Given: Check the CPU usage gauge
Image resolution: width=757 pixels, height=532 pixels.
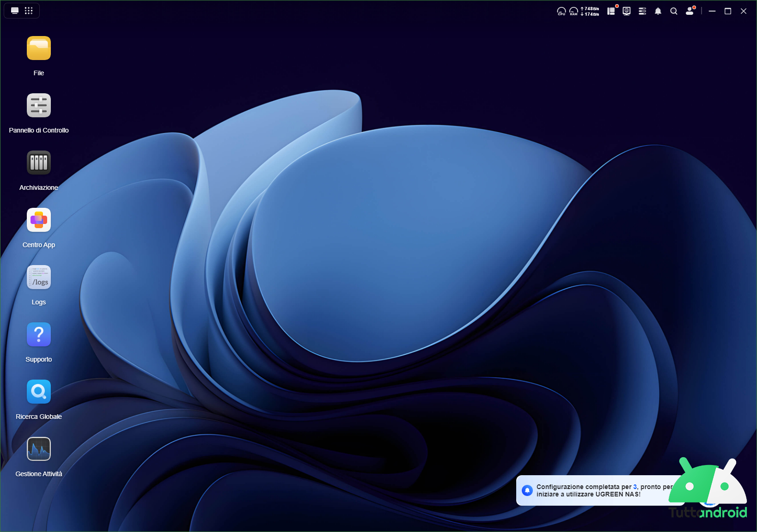Looking at the screenshot, I should (x=561, y=11).
